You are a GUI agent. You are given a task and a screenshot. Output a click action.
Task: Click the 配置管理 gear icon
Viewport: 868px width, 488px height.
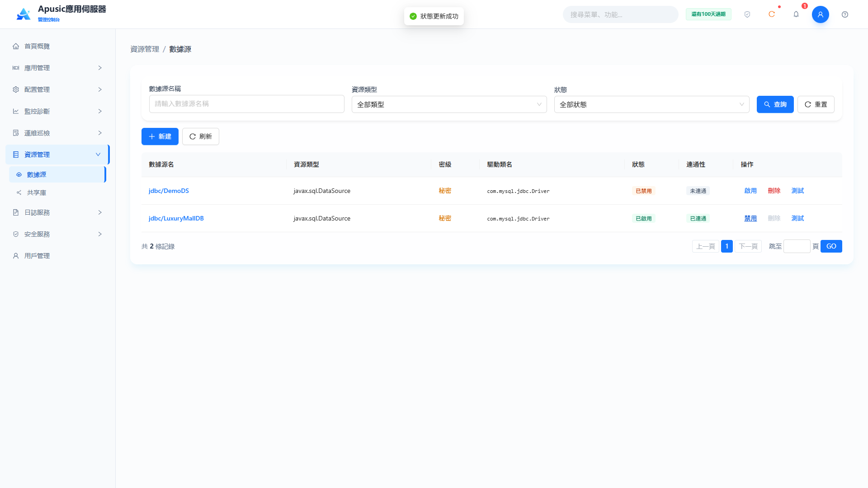[x=16, y=89]
